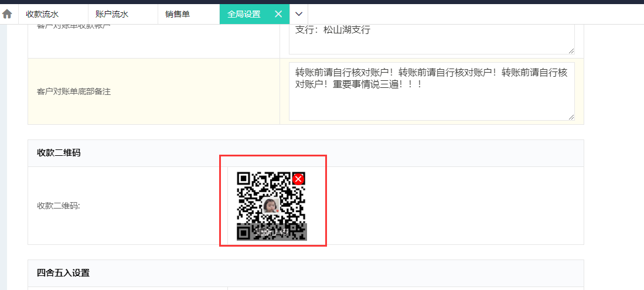Click the 收款二维码 section header

[x=305, y=153]
